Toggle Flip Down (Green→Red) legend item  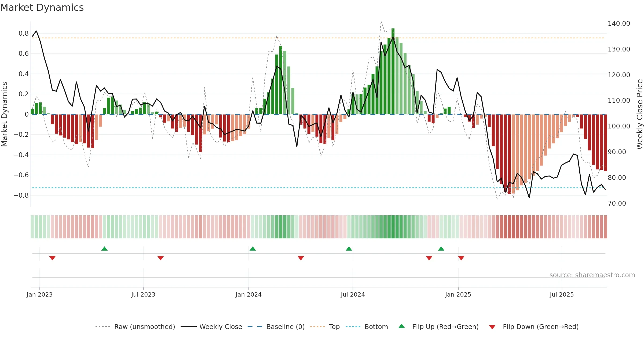coord(534,327)
